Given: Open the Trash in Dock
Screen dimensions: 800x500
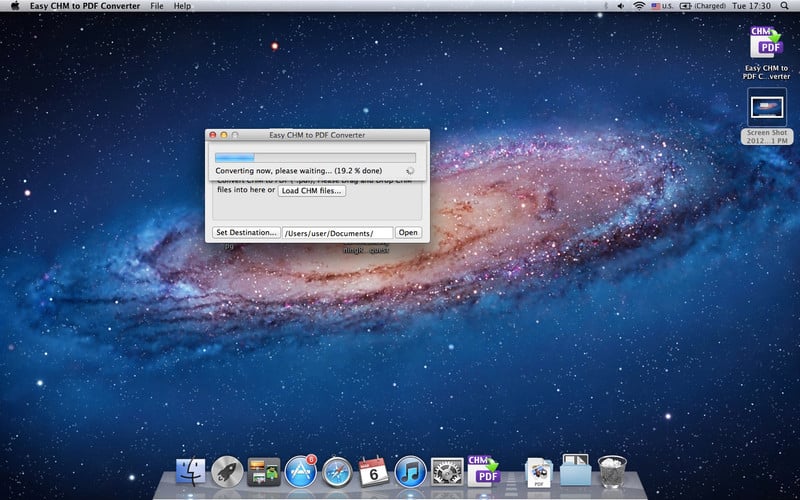Looking at the screenshot, I should click(x=612, y=471).
